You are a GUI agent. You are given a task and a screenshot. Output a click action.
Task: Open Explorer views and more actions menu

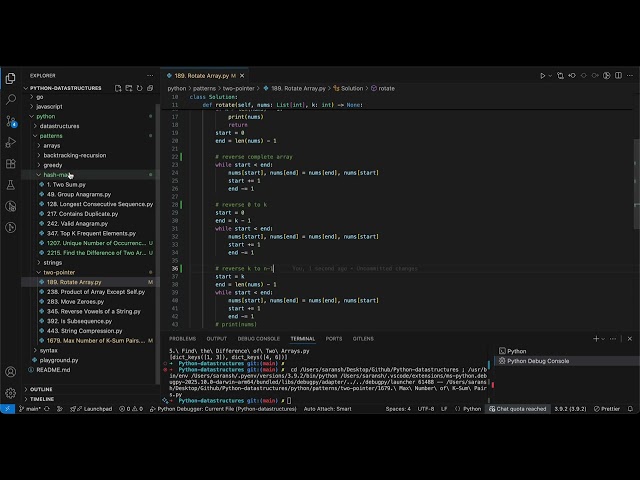pos(150,76)
